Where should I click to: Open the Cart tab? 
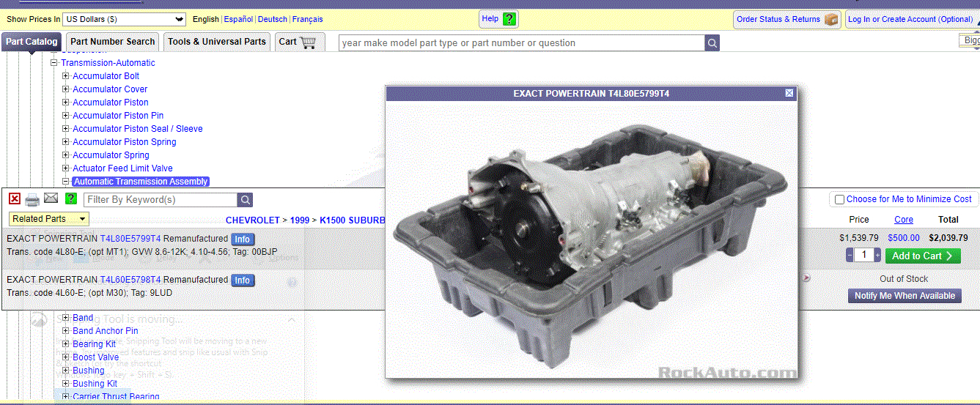[299, 42]
